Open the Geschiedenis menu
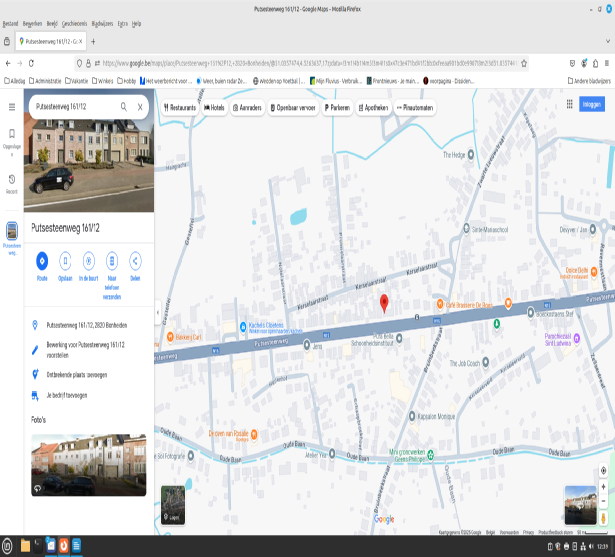The width and height of the screenshot is (615, 557). coord(74,22)
